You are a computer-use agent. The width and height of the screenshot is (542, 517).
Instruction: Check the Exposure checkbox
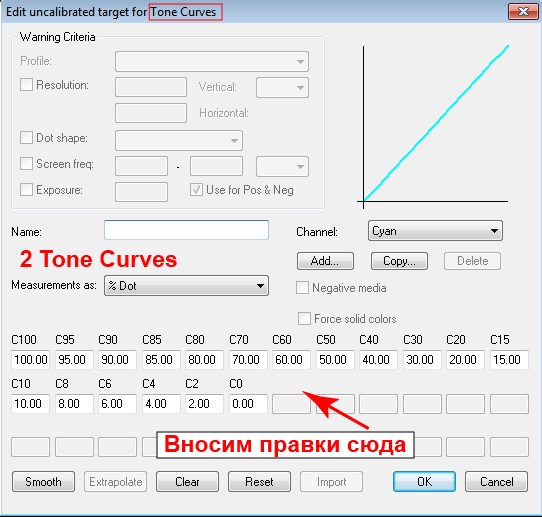click(x=26, y=189)
